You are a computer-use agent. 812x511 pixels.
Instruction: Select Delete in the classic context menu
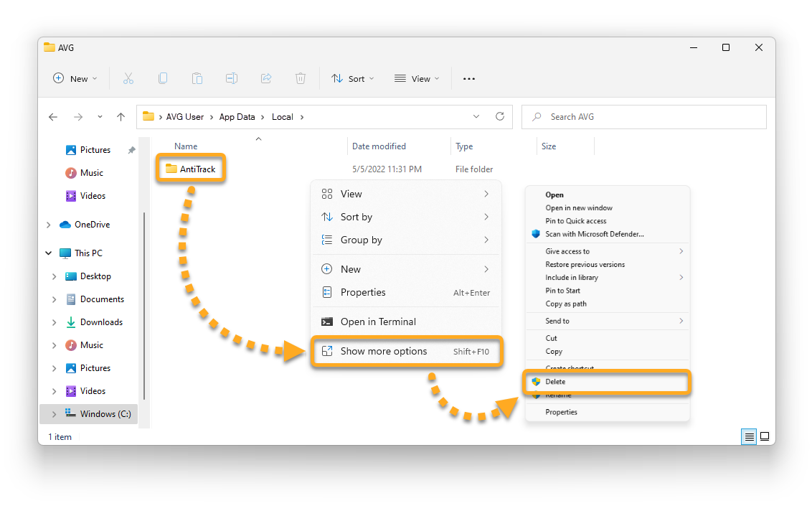(555, 382)
